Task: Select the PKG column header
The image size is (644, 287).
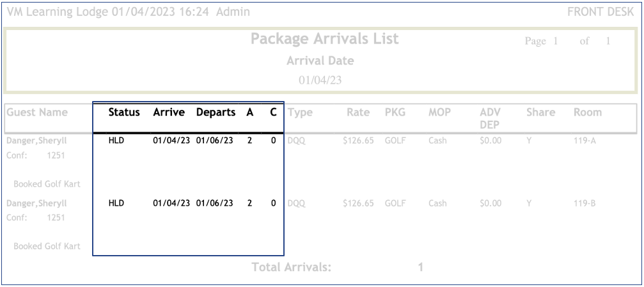Action: pos(395,112)
